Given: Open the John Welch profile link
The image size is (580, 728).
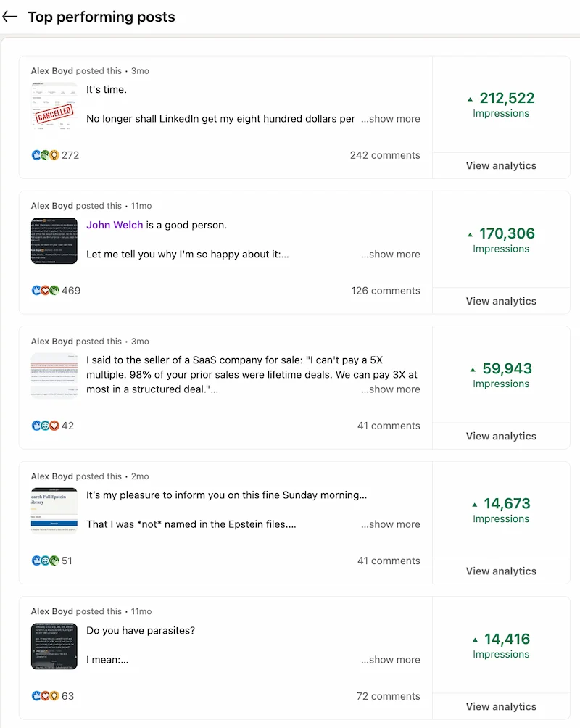Looking at the screenshot, I should pos(114,225).
